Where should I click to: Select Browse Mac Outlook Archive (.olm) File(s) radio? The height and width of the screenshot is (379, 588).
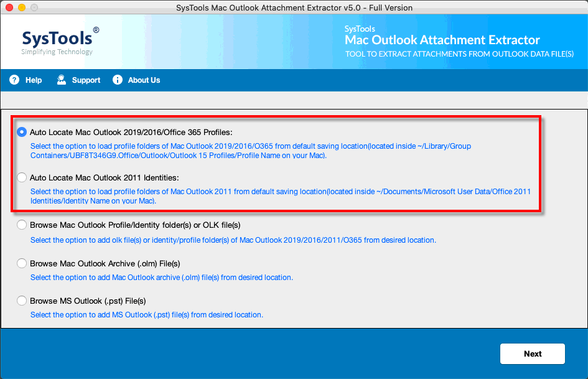click(22, 263)
